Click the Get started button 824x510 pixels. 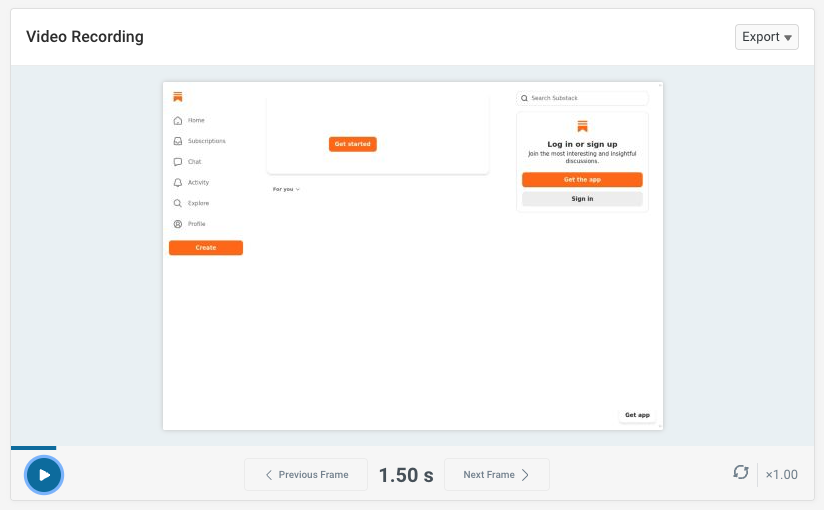pyautogui.click(x=353, y=144)
